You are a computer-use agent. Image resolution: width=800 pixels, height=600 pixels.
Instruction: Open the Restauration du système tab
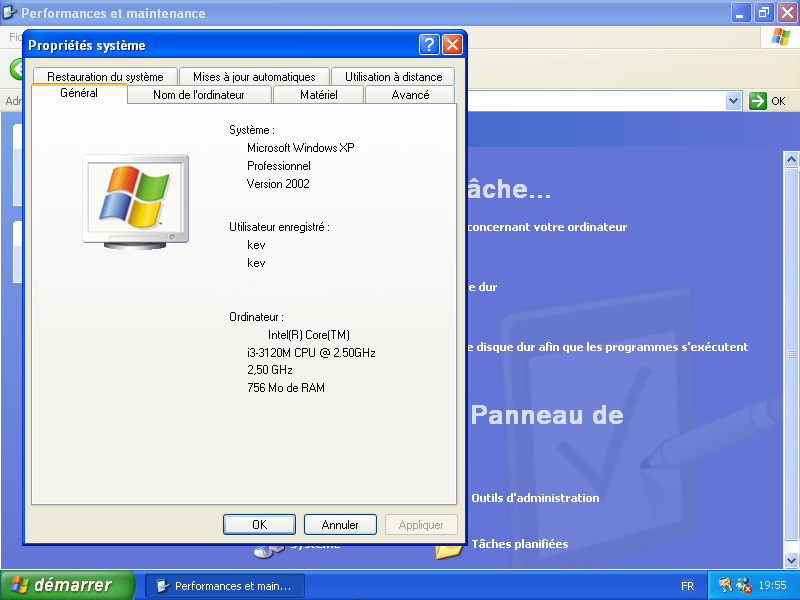[105, 77]
